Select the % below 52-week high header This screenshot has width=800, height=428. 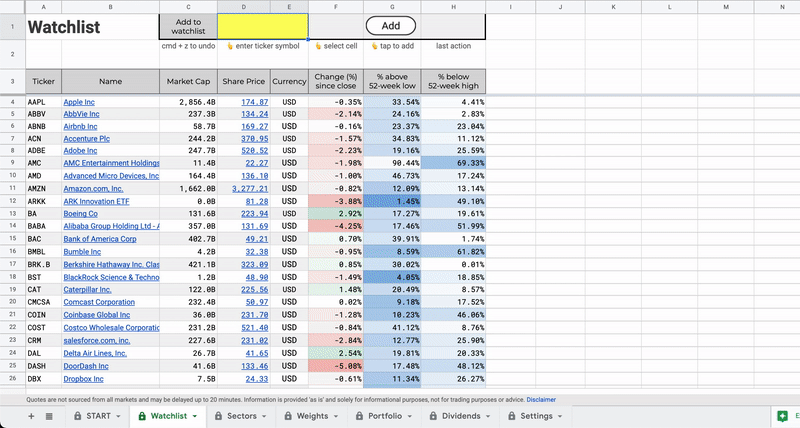454,82
